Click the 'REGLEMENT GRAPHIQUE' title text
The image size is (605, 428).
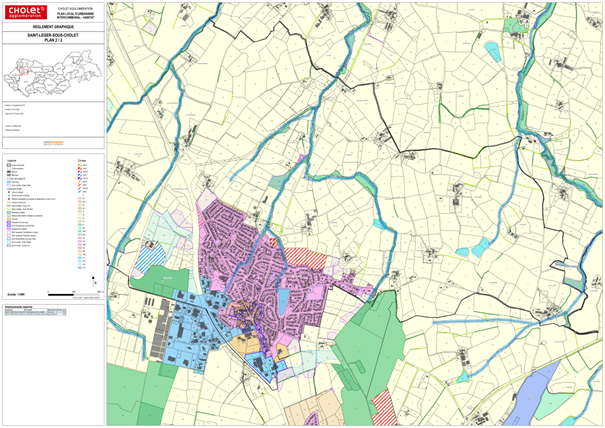[53, 30]
